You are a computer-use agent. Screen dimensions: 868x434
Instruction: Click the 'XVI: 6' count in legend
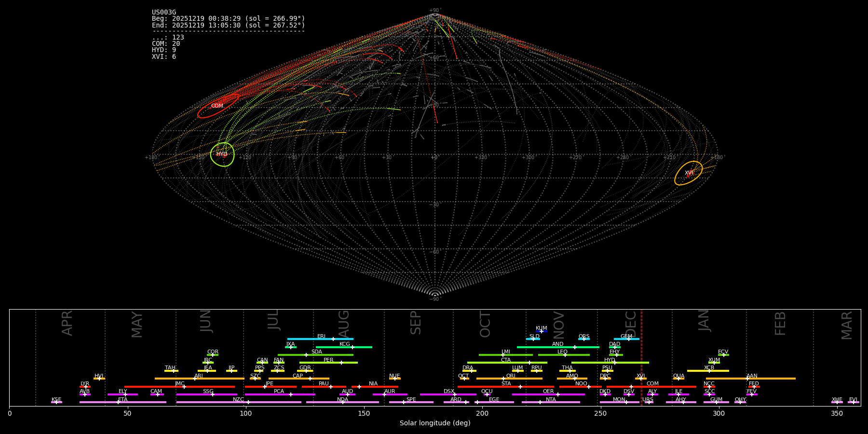[x=164, y=57]
